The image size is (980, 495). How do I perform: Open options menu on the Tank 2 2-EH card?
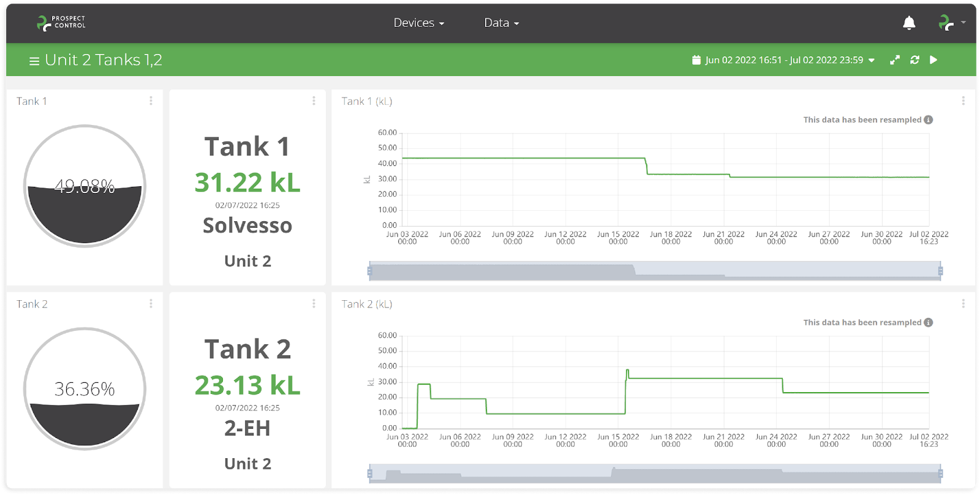tap(314, 303)
